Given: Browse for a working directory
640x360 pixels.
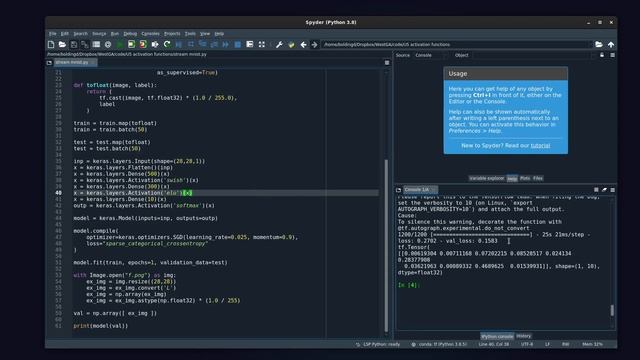Looking at the screenshot, I should click(x=599, y=44).
